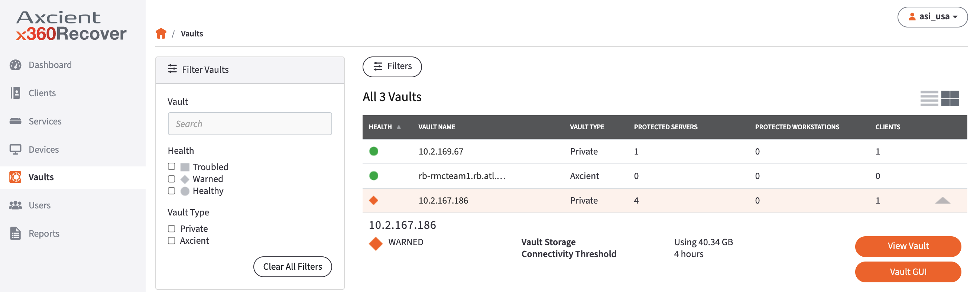Select Users in the sidebar menu
This screenshot has width=980, height=292.
[40, 205]
